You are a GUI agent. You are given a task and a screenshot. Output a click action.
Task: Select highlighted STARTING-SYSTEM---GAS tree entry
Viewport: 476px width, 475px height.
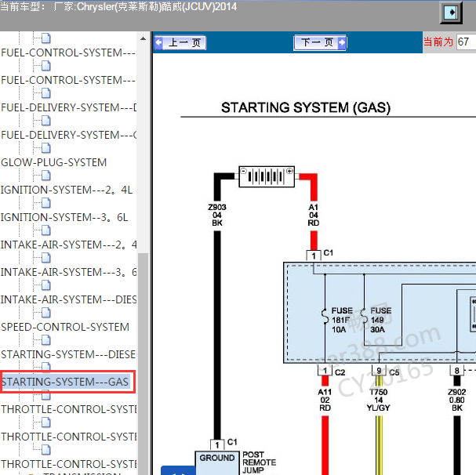click(65, 382)
